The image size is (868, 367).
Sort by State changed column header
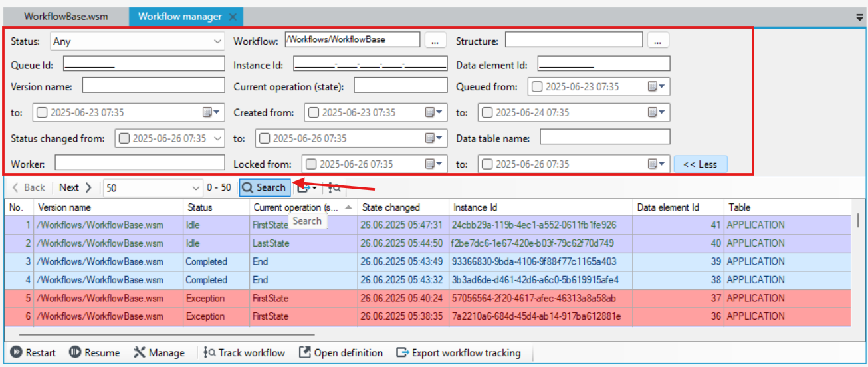pos(403,207)
